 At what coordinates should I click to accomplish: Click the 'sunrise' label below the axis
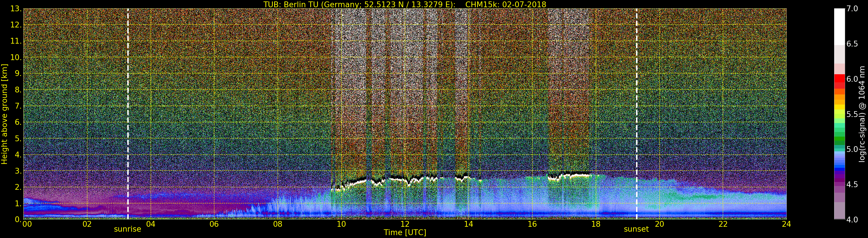click(127, 229)
